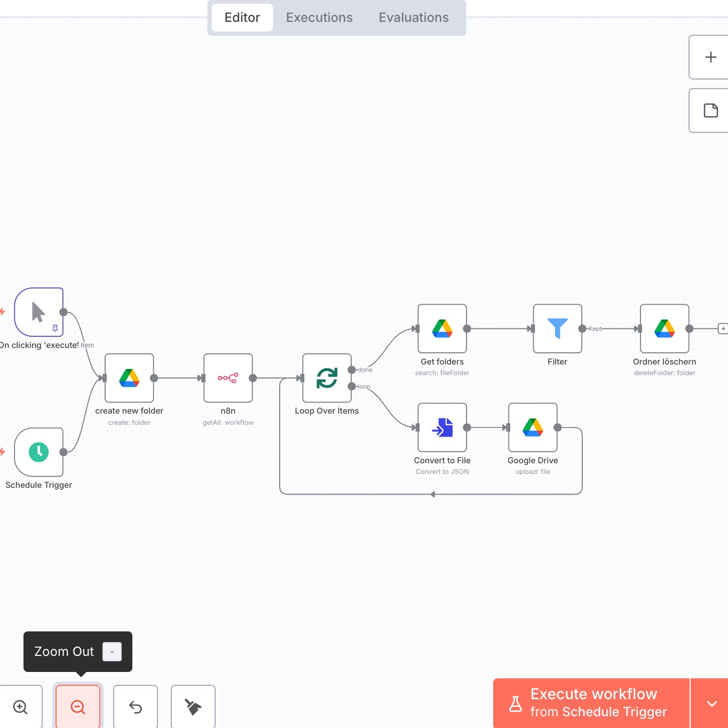Click the 'getAll: workflow' subtitle text
Viewport: 728px width, 728px height.
pyautogui.click(x=228, y=423)
